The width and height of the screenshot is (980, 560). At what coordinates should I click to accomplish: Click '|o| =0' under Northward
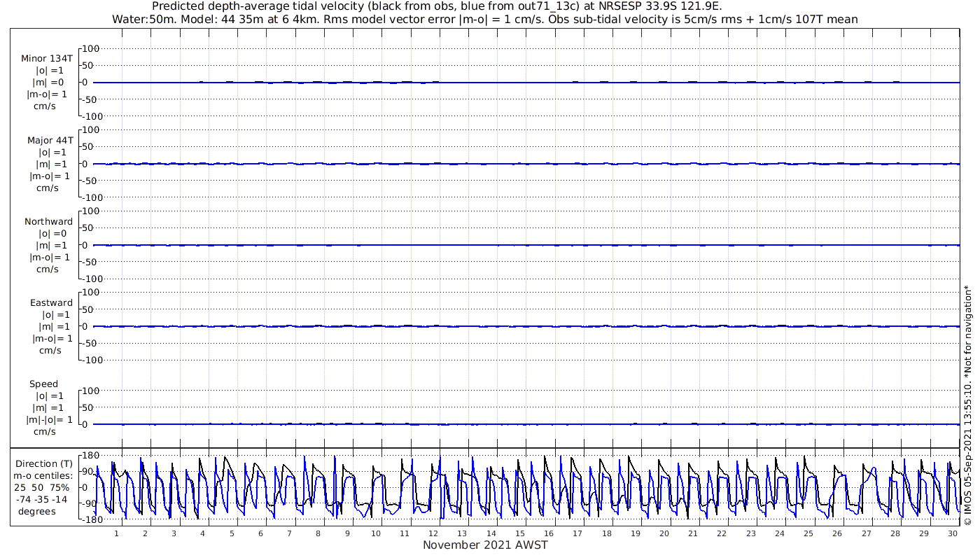(54, 233)
